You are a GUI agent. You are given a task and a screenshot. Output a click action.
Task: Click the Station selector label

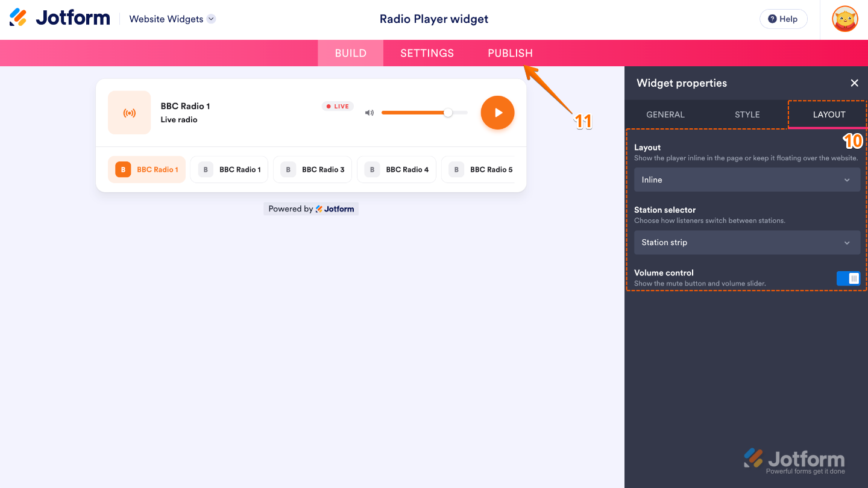(665, 210)
